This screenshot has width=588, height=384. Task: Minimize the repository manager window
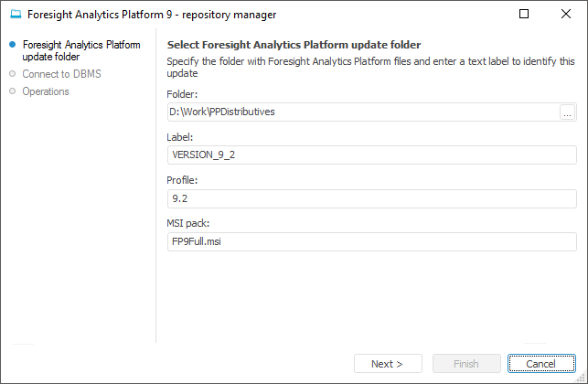482,15
